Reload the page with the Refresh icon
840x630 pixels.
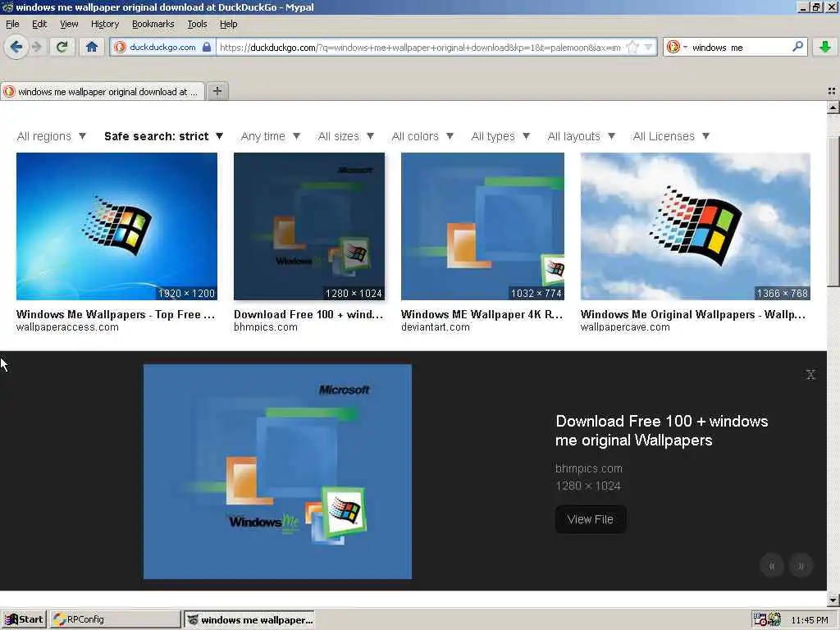[x=62, y=47]
